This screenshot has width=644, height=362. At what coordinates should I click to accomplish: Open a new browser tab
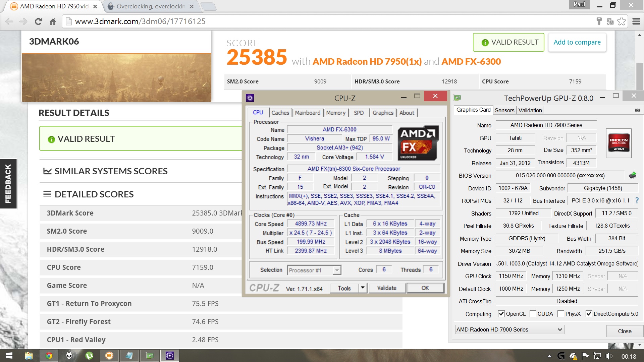208,6
